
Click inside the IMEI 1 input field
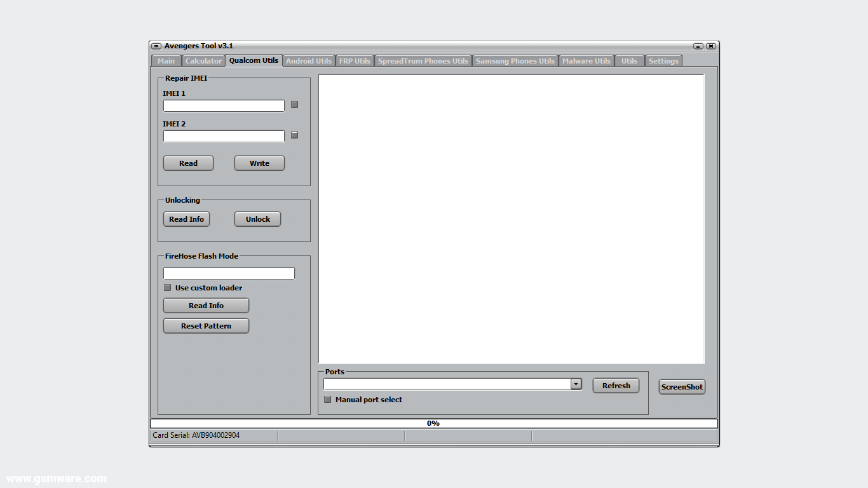[223, 105]
